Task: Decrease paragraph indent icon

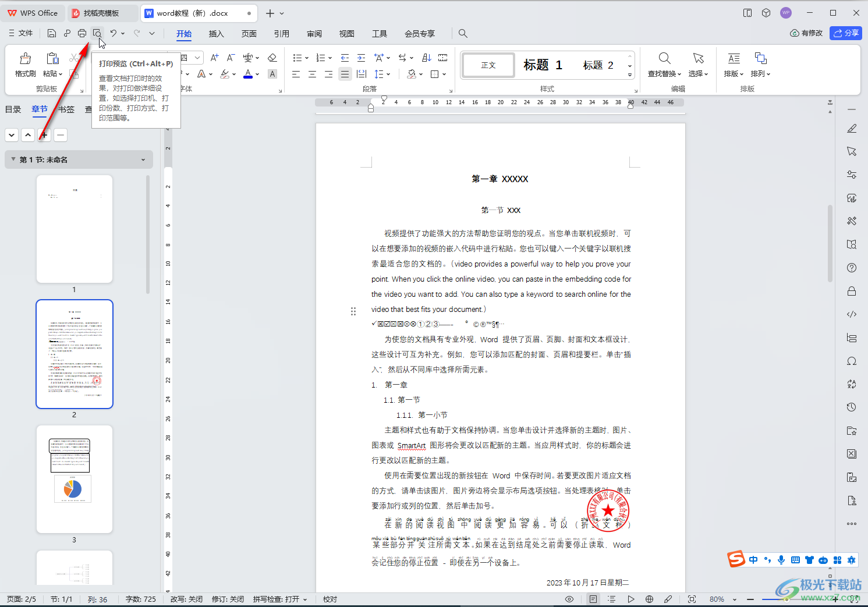Action: click(345, 58)
